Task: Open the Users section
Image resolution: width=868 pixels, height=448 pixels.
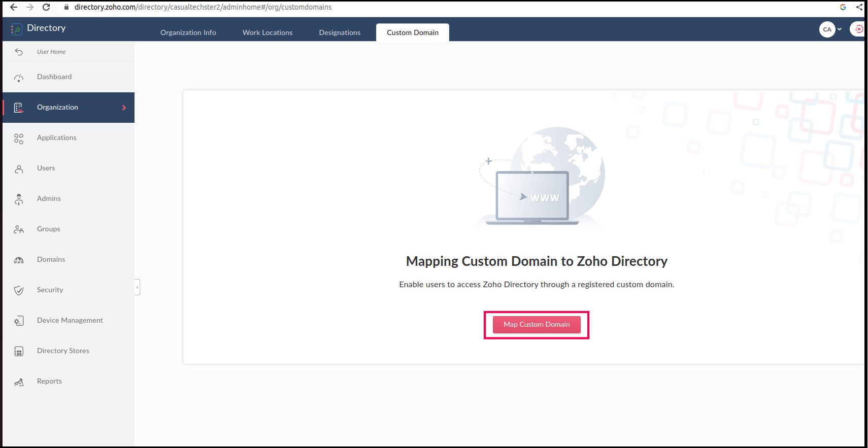Action: 46,168
